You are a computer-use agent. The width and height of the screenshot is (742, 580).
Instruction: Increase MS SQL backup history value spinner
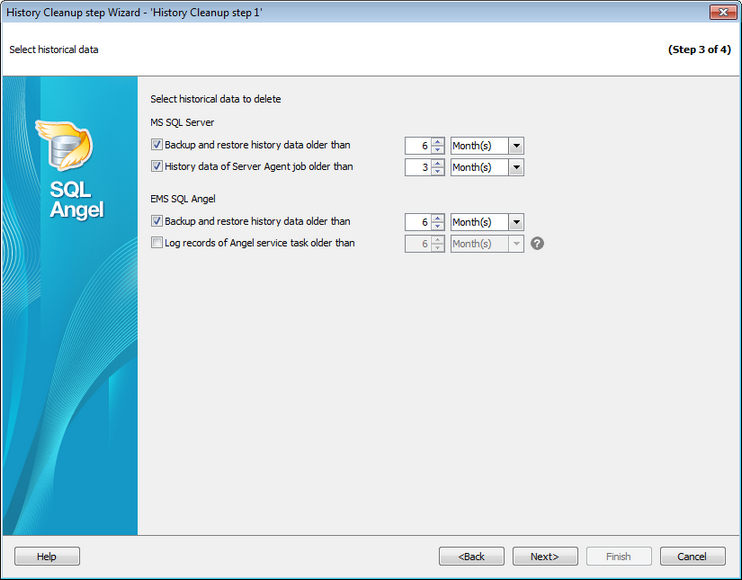pyautogui.click(x=438, y=141)
